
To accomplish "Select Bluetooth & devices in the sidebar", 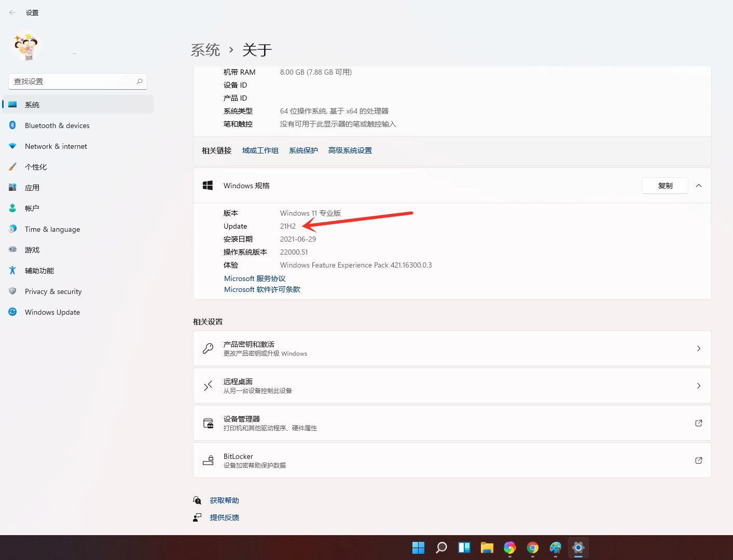I will pos(57,125).
